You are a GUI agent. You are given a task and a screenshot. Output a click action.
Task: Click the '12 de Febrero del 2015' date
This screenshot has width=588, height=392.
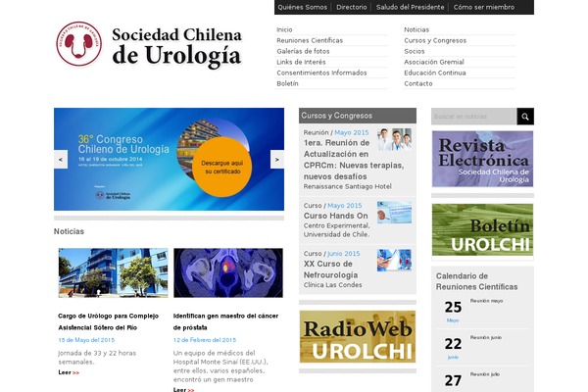coord(205,340)
